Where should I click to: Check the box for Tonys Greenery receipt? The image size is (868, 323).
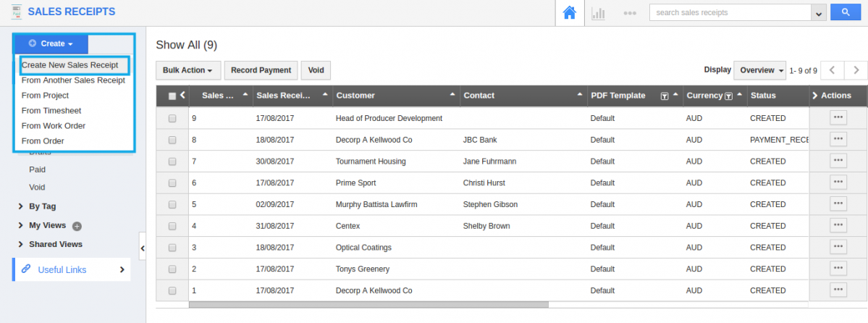tap(172, 269)
